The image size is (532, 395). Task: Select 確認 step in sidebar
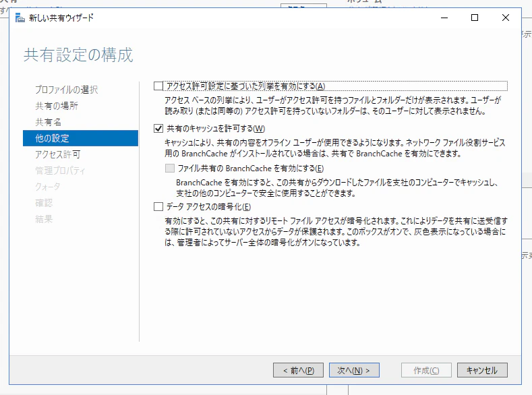pyautogui.click(x=44, y=203)
